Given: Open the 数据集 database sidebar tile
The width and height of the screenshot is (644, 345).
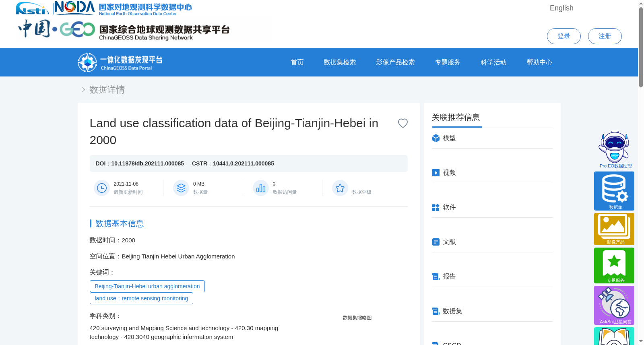Looking at the screenshot, I should (x=614, y=191).
